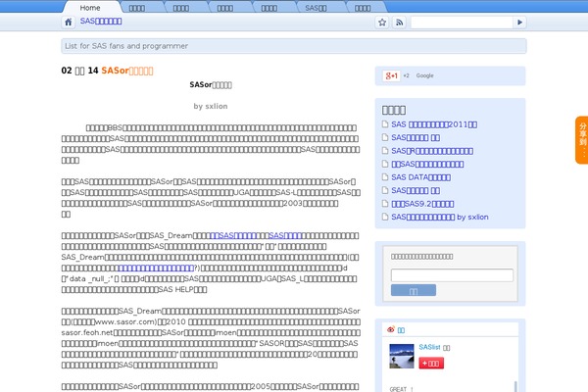Click the star favorite icon

pos(382,23)
